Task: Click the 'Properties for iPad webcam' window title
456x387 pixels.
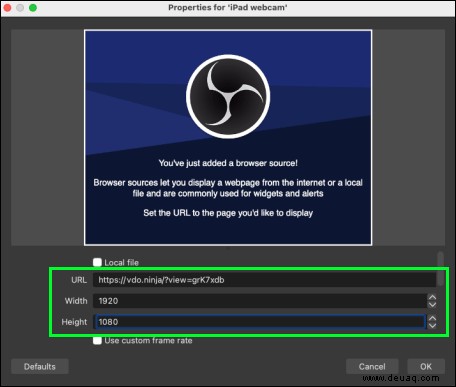Action: click(228, 7)
